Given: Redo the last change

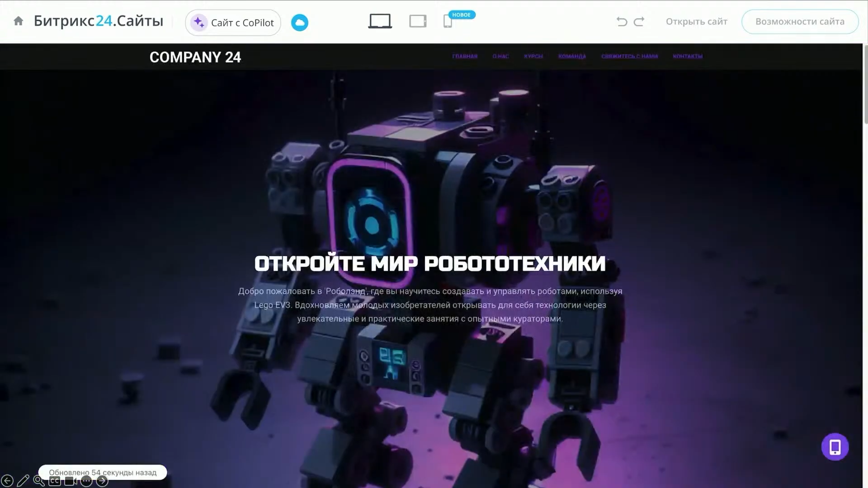Looking at the screenshot, I should click(x=639, y=21).
